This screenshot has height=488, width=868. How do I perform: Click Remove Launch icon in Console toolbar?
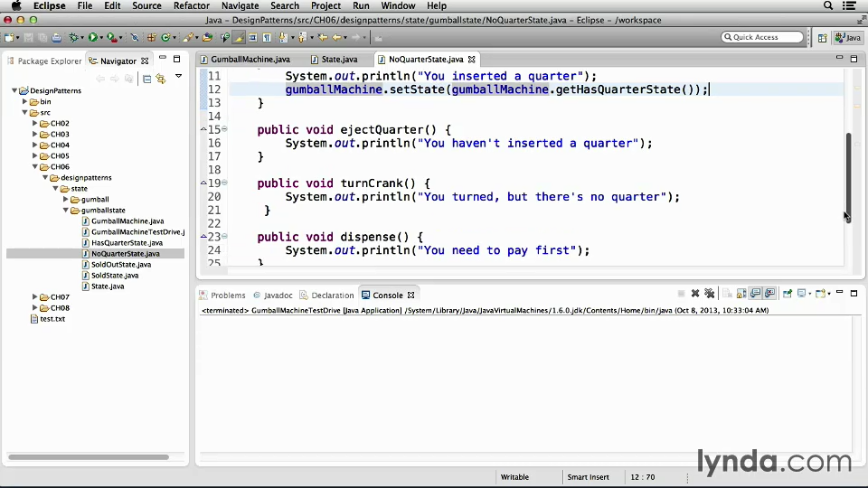point(695,293)
